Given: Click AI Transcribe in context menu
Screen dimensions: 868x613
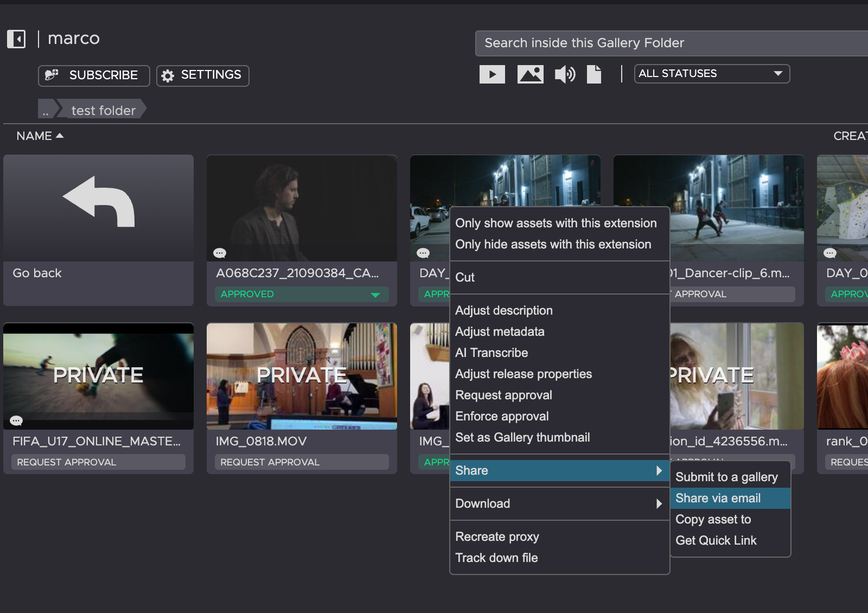Looking at the screenshot, I should click(x=492, y=353).
